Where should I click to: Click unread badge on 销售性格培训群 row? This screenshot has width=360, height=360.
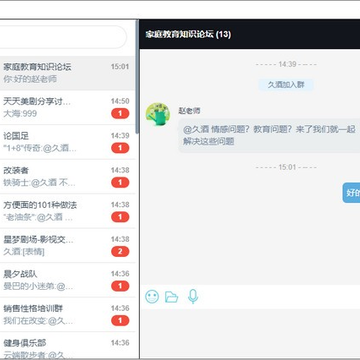(x=120, y=321)
